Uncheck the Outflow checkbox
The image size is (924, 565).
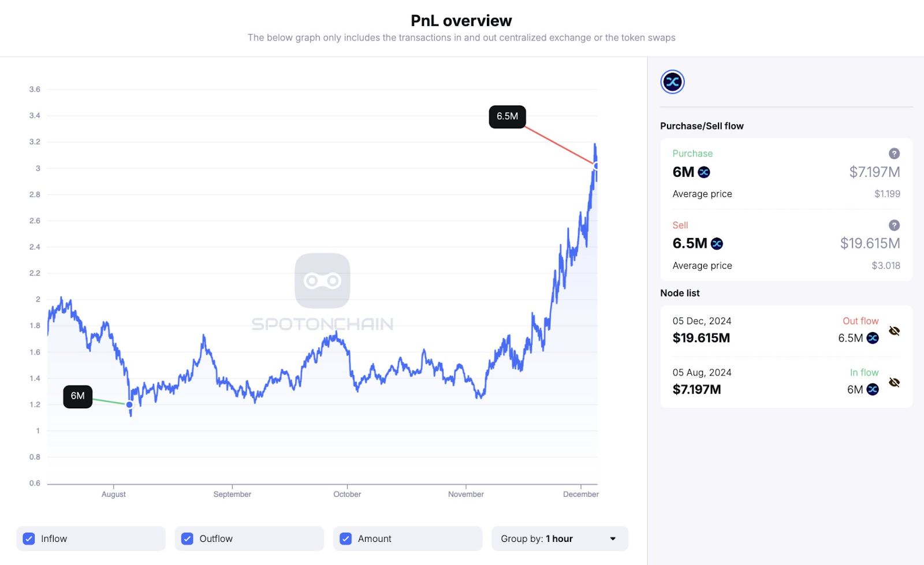pyautogui.click(x=187, y=539)
